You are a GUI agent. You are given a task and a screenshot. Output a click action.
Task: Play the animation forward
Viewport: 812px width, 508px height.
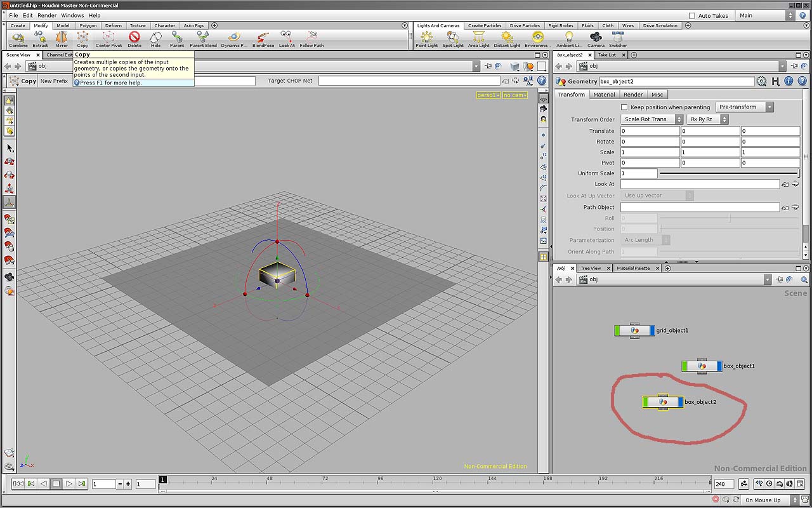69,484
